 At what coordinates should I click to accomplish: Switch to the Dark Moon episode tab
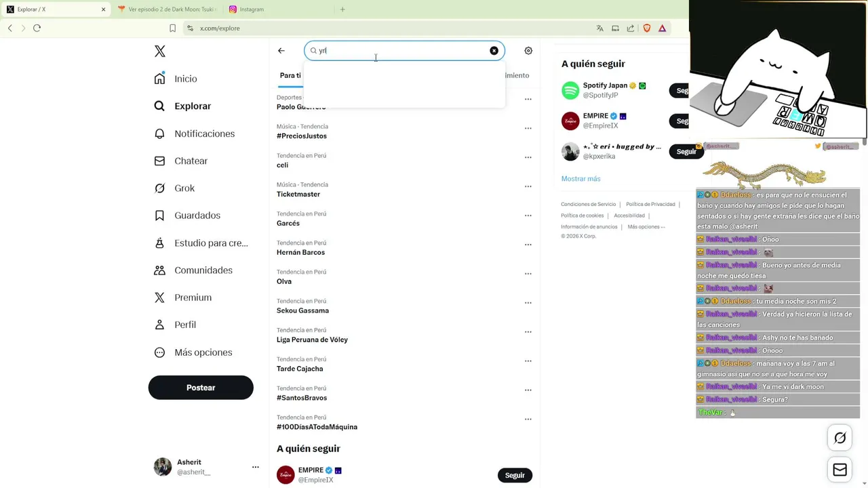167,9
